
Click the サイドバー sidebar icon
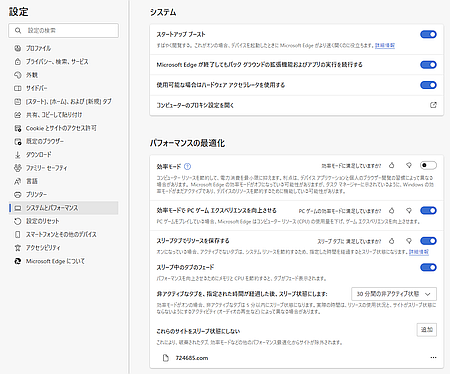point(18,88)
